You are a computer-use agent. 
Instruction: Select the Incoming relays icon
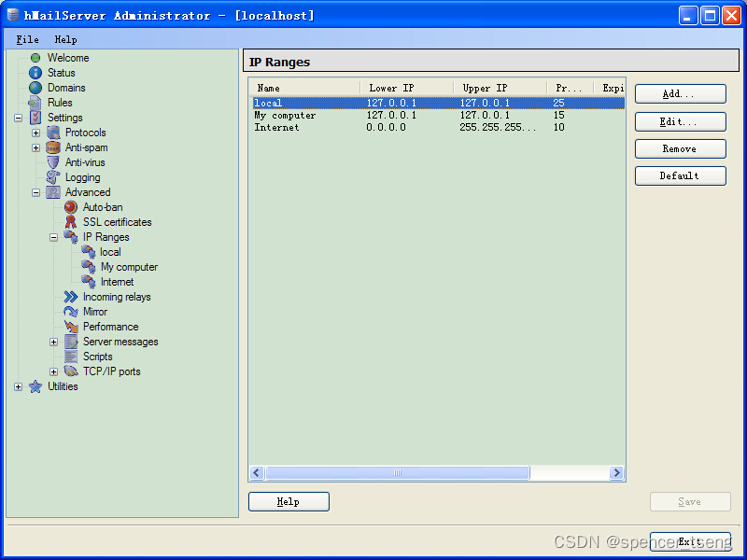coord(73,296)
